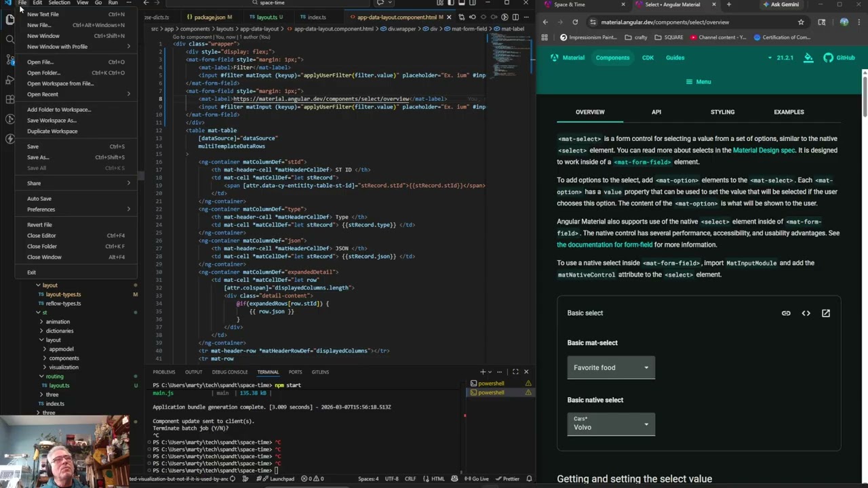Copy link to Basic select example

(x=786, y=313)
